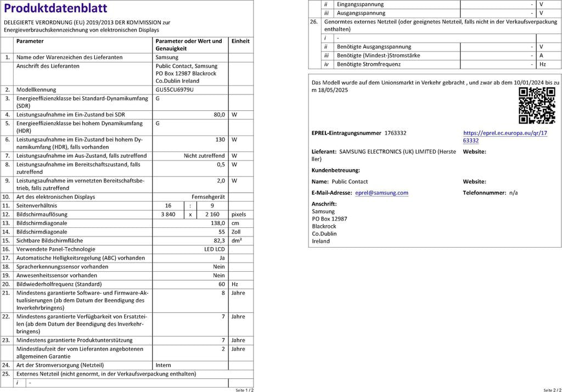Click the LED LCD panel technology value
The height and width of the screenshot is (392, 562).
215,249
